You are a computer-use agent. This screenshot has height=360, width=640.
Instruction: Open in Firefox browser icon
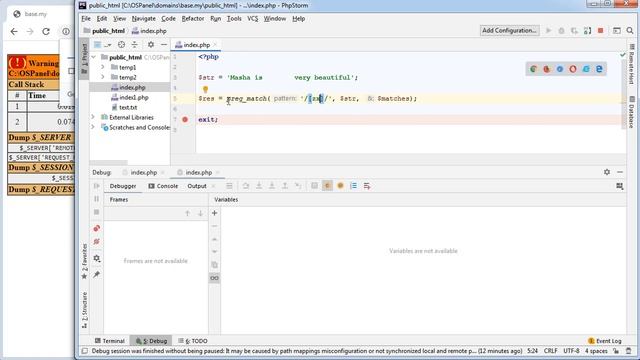[547, 69]
